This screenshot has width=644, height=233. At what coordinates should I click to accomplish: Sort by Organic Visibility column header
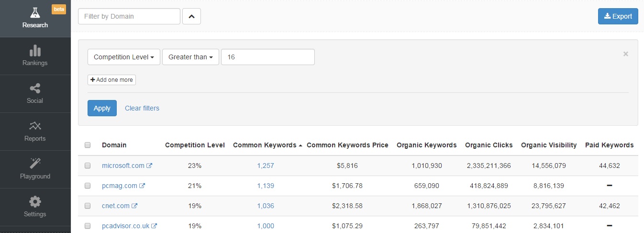tap(549, 145)
